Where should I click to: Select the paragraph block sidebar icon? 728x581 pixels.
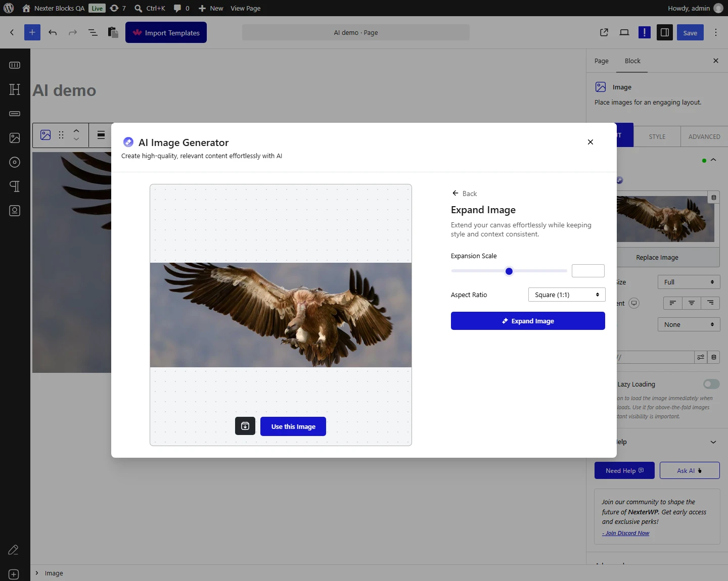(15, 186)
